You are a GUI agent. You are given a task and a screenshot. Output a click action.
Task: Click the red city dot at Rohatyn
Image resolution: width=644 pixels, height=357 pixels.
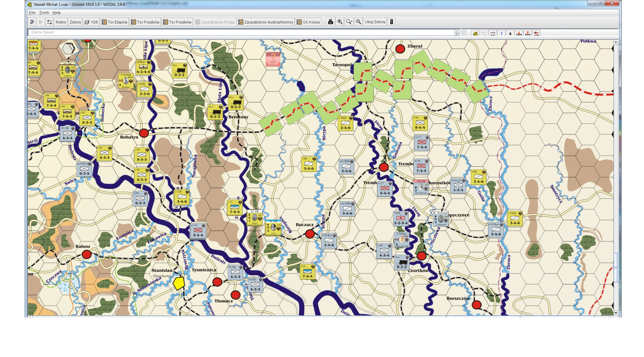point(144,133)
